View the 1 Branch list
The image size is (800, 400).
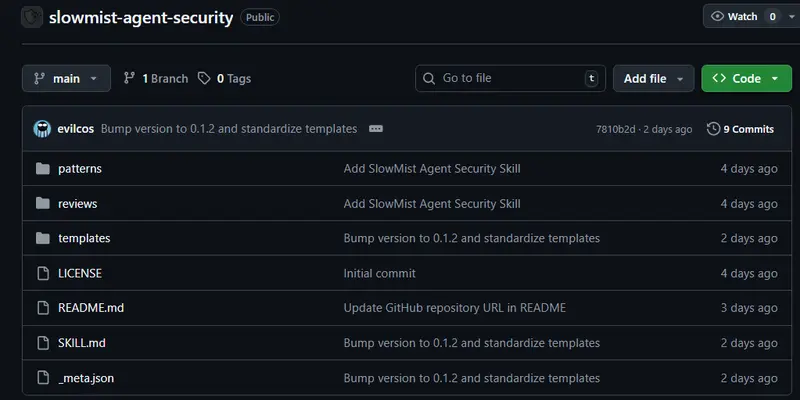pos(155,78)
